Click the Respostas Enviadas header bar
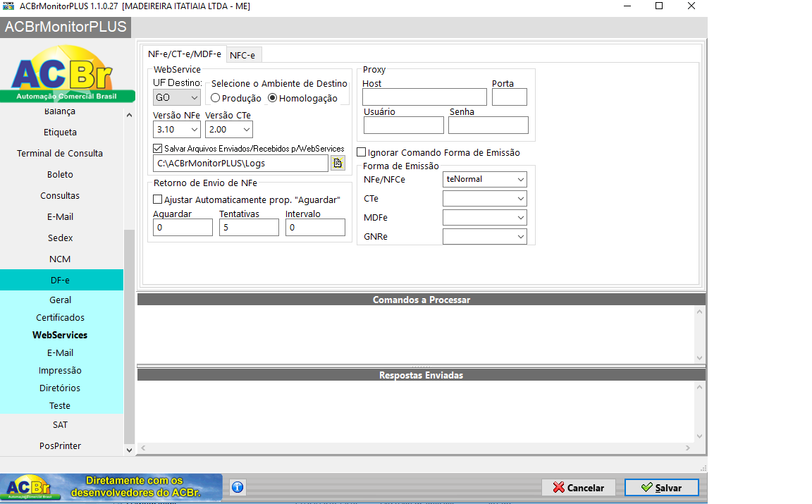This screenshot has height=504, width=812. (421, 375)
